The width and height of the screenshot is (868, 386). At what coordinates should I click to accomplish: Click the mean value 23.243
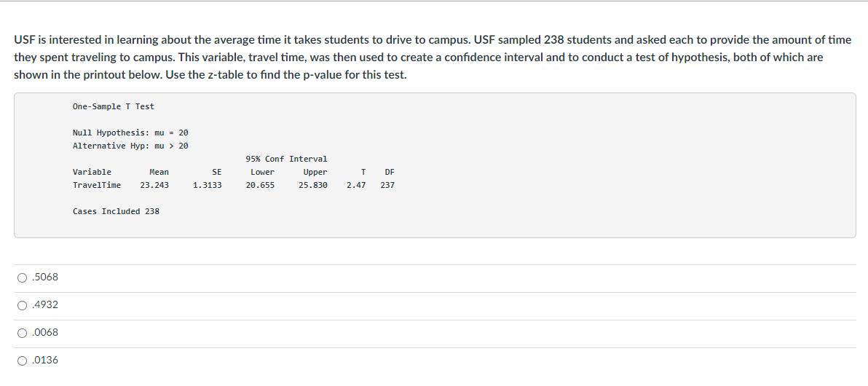click(x=154, y=185)
